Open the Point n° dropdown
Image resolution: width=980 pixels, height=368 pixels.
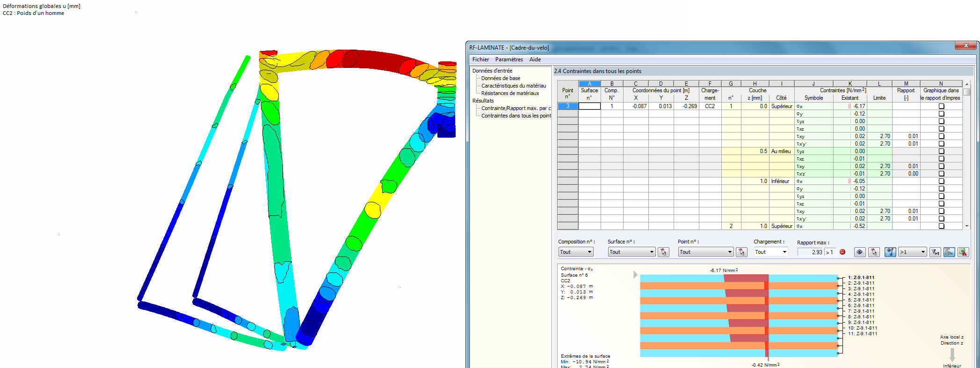click(705, 252)
